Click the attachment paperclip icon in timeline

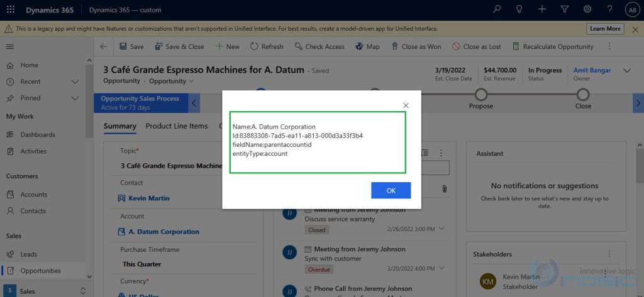(444, 188)
